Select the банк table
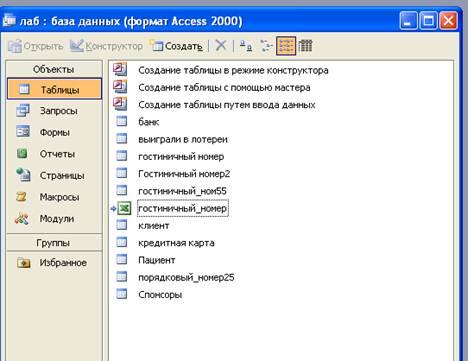The height and width of the screenshot is (361, 468). tap(149, 122)
